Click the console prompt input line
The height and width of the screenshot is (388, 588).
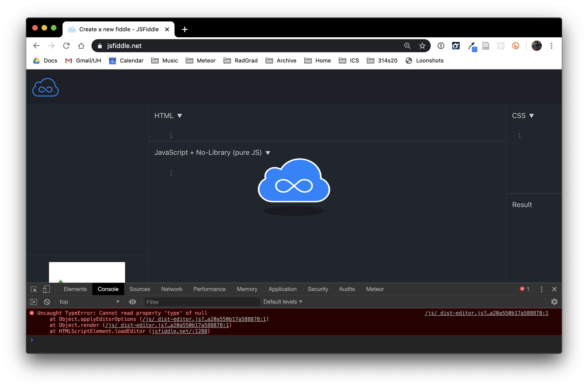294,340
